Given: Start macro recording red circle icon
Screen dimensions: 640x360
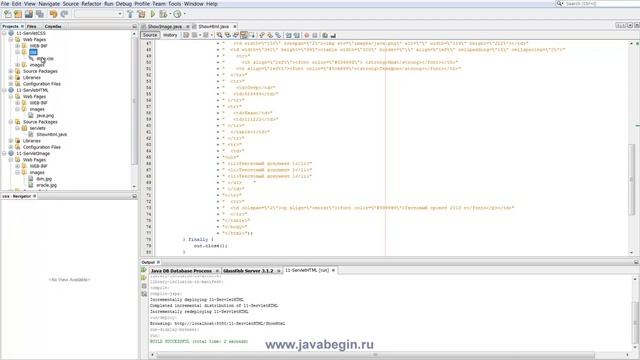Looking at the screenshot, I should point(307,35).
